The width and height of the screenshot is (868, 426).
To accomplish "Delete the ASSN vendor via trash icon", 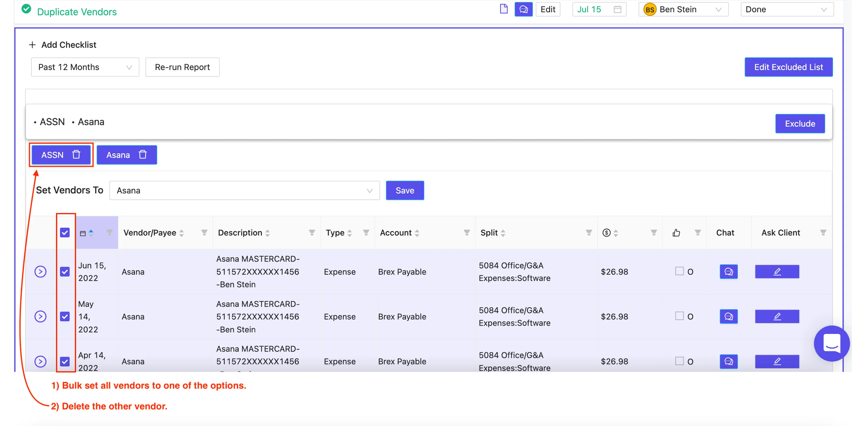I will 76,155.
